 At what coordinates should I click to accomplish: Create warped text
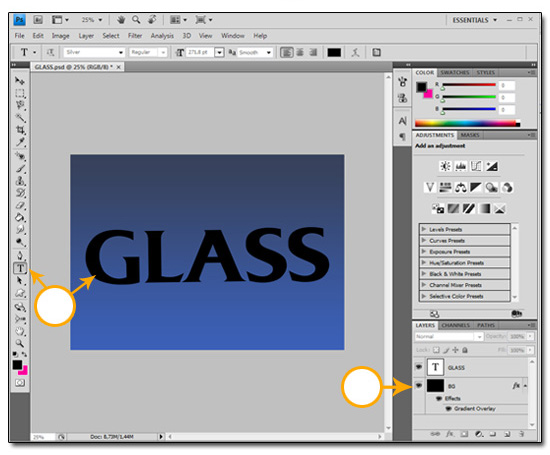(x=355, y=53)
